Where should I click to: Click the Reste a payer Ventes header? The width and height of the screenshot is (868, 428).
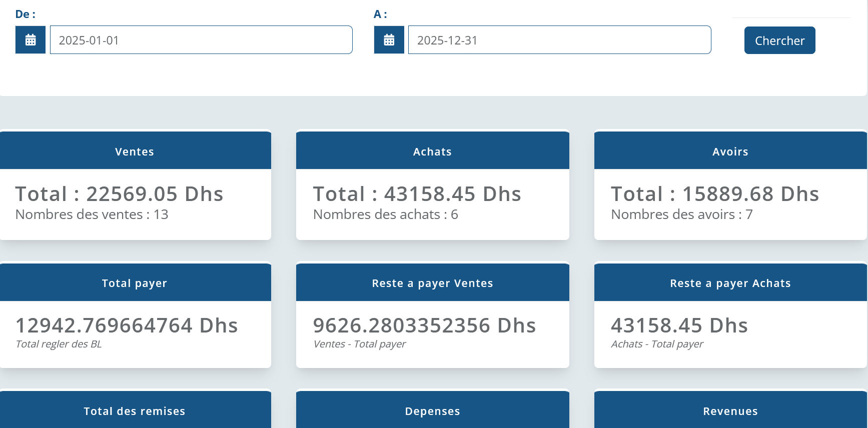click(x=432, y=283)
